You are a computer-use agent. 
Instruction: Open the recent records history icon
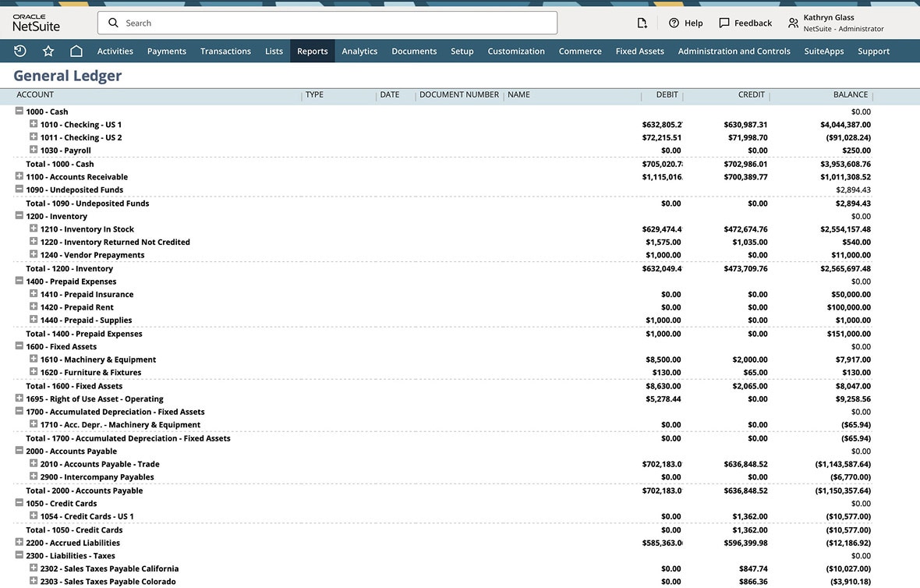pos(19,50)
